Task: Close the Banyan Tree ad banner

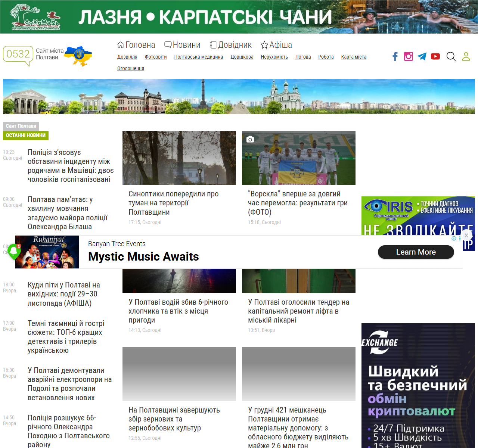Action: (x=466, y=236)
